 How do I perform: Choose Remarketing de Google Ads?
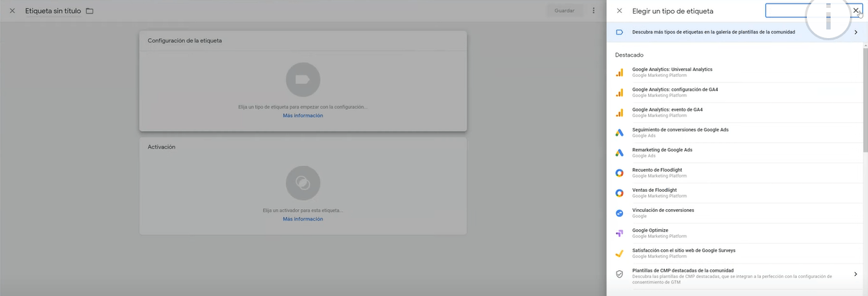click(x=662, y=150)
